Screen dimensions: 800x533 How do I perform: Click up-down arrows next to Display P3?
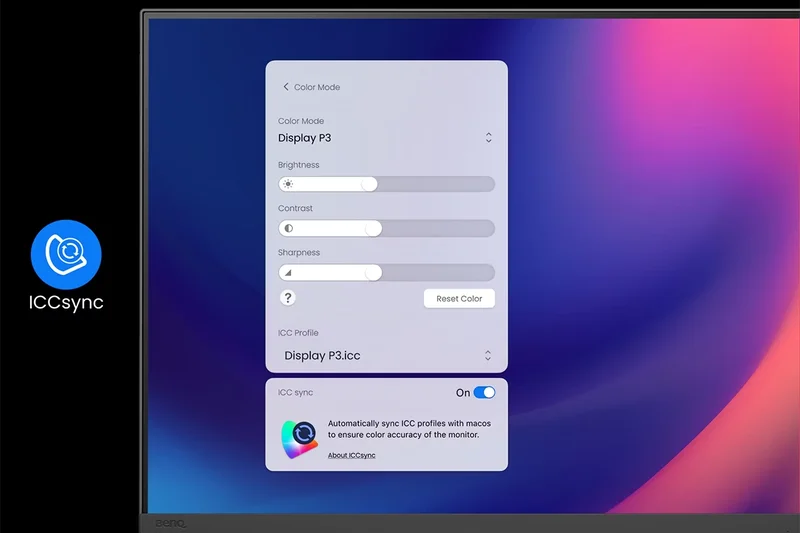click(x=488, y=138)
